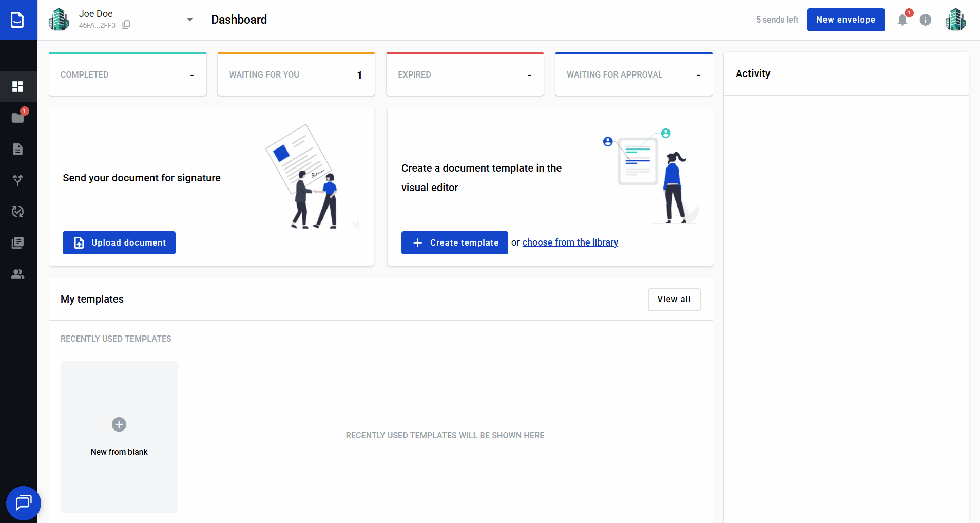The width and height of the screenshot is (980, 523).
Task: Select the Waiting for You status card
Action: [x=296, y=74]
